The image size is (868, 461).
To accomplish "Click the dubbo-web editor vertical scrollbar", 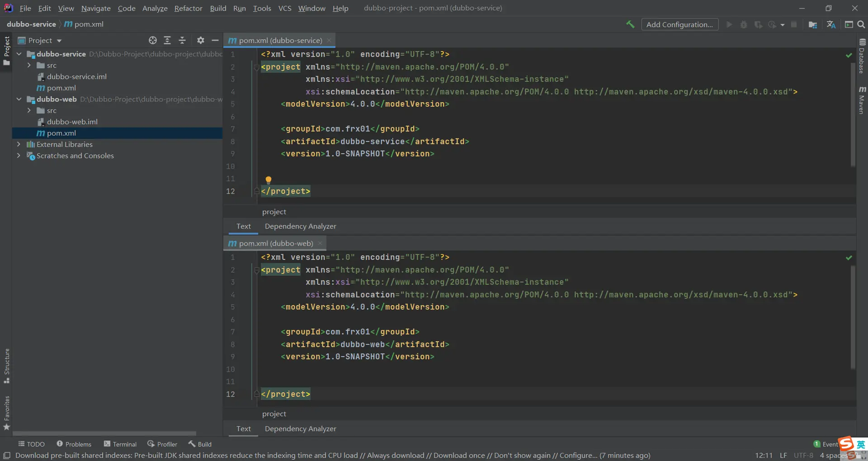I will tap(853, 317).
